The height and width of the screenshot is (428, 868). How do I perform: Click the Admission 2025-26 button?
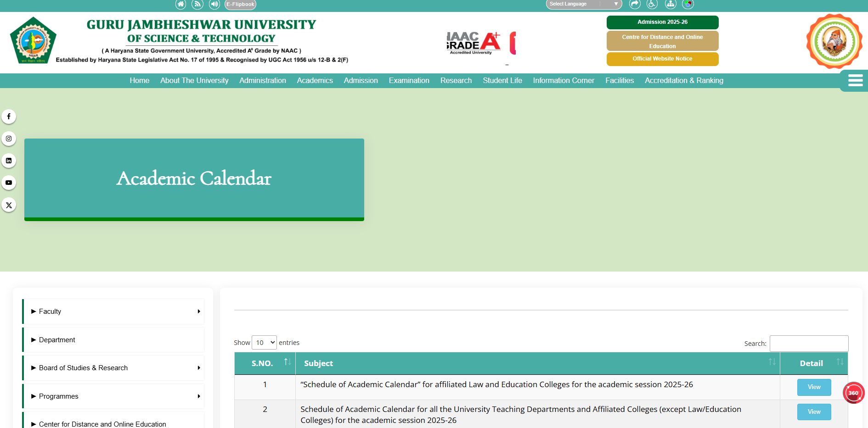tap(662, 22)
